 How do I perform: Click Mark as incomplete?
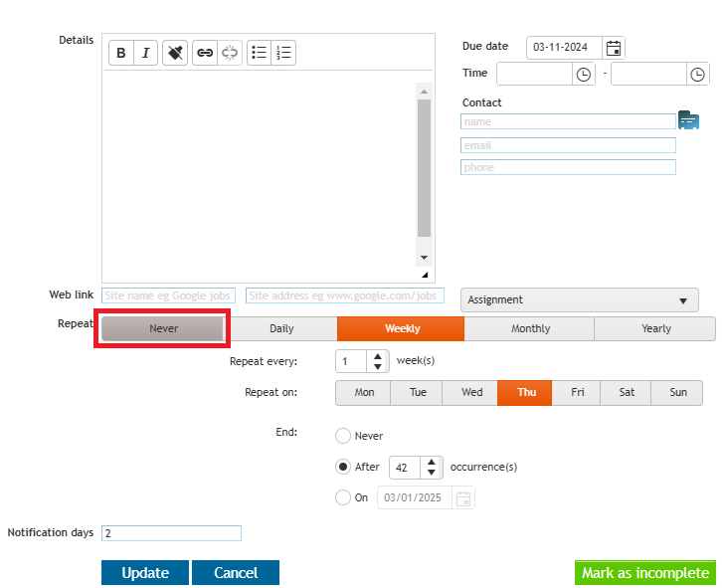[x=645, y=573]
